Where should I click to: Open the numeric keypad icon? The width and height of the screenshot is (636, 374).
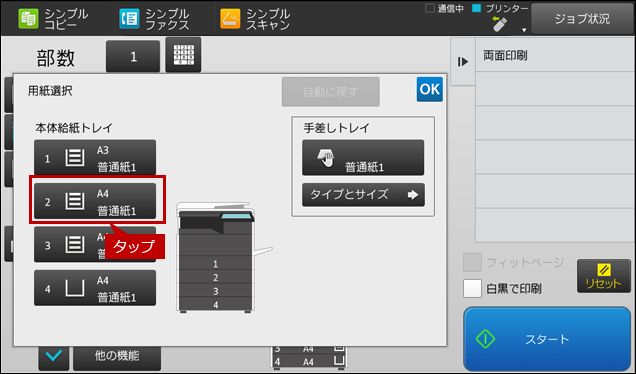[x=183, y=55]
